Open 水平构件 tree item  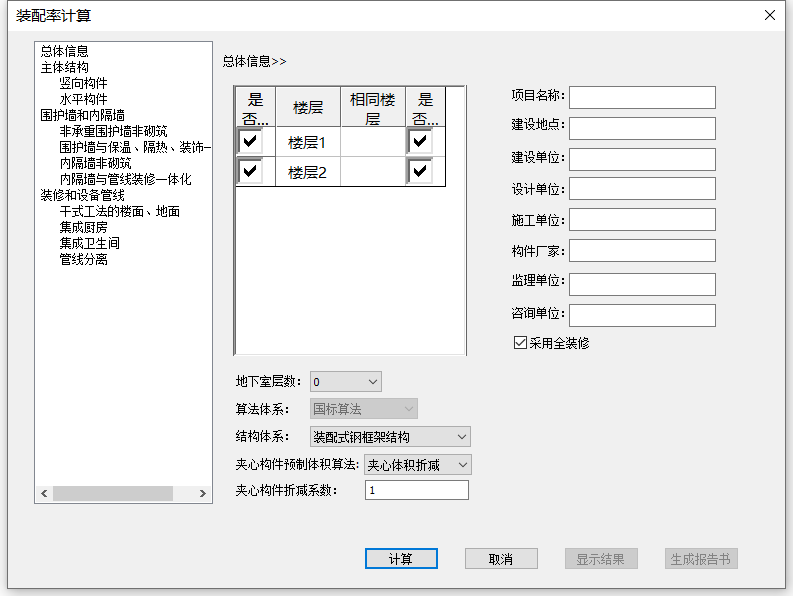tap(83, 99)
